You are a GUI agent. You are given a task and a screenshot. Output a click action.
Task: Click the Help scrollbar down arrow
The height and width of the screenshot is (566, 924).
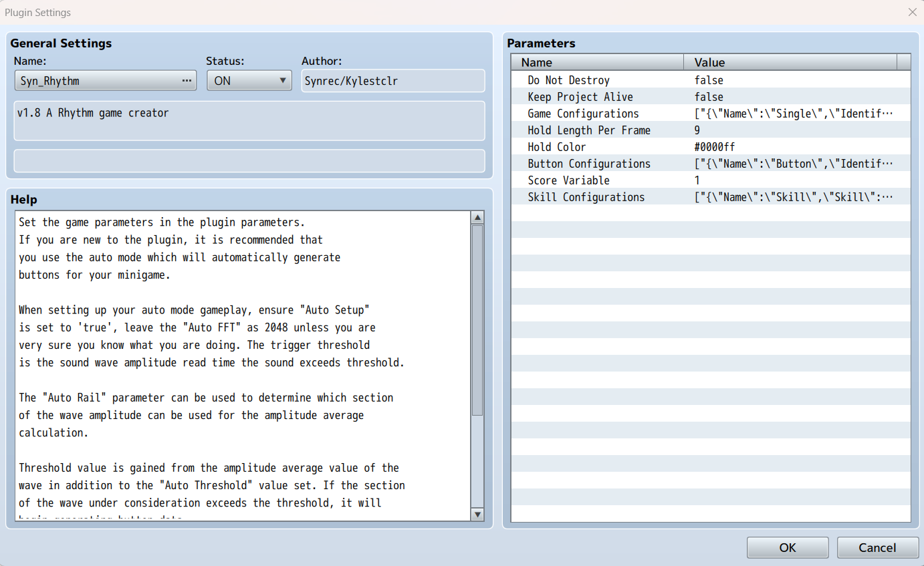click(477, 515)
